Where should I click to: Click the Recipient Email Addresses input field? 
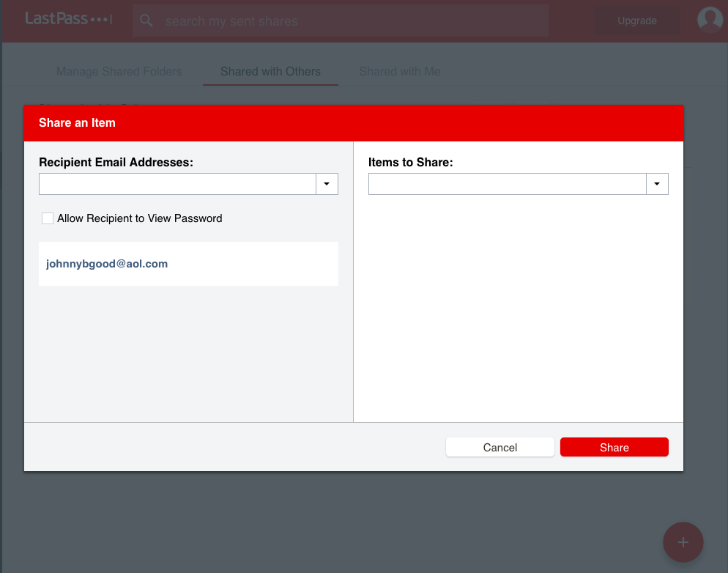coord(176,184)
